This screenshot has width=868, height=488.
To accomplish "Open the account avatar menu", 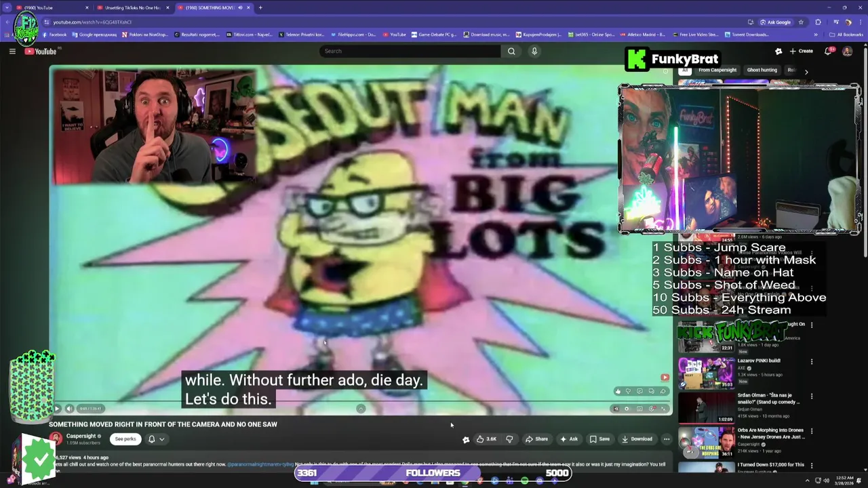I will coord(847,51).
